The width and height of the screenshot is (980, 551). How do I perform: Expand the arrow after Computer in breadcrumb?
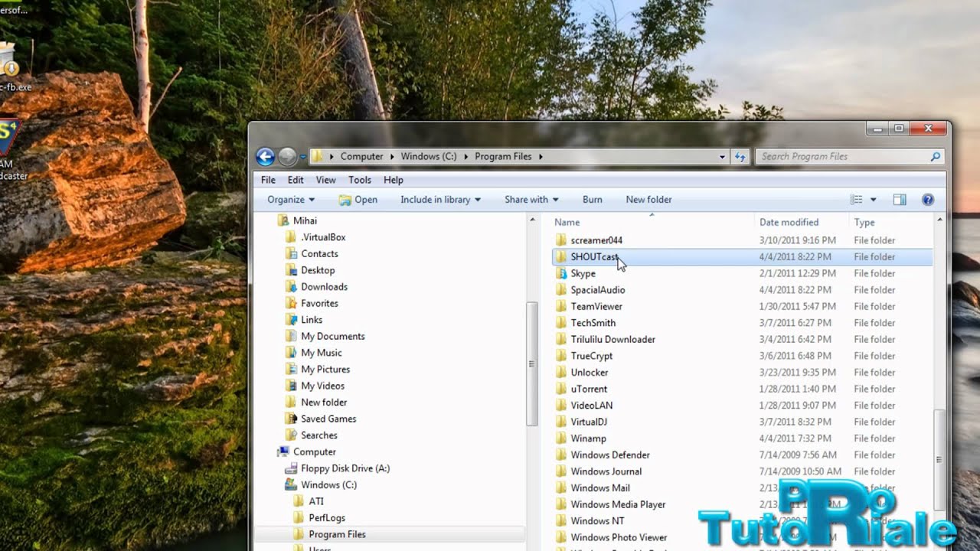click(392, 157)
